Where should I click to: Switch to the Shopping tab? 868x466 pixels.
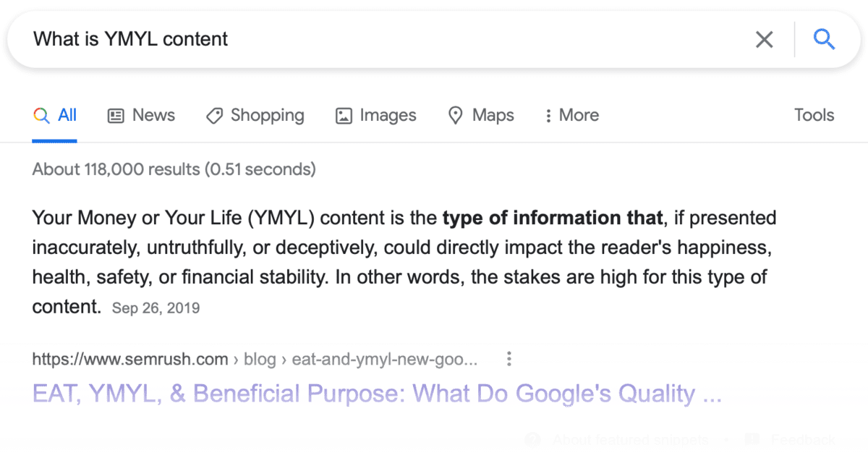point(255,115)
